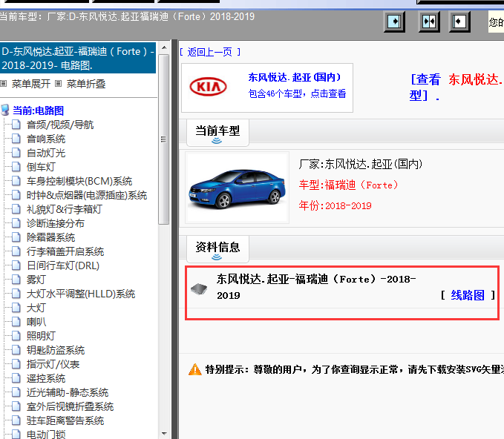Open 大灯 tree item
Image resolution: width=504 pixels, height=439 pixels.
point(36,308)
